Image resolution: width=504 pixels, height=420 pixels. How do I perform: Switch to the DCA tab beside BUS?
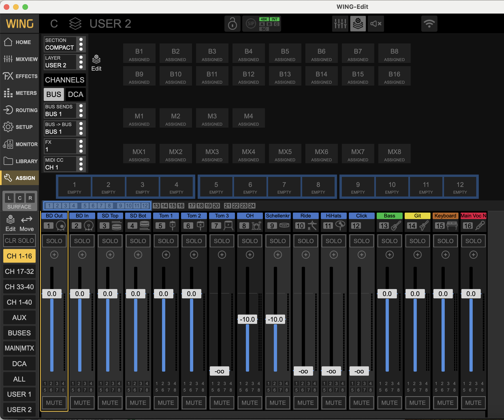point(75,94)
